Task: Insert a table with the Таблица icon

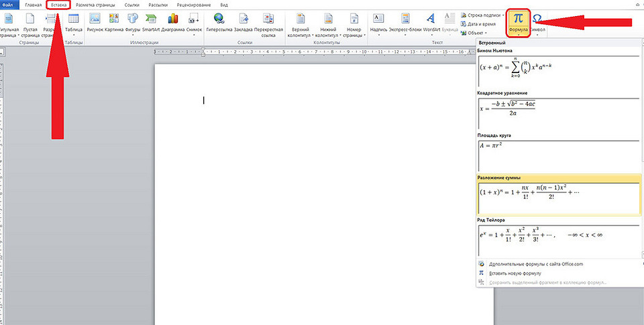Action: (72, 21)
